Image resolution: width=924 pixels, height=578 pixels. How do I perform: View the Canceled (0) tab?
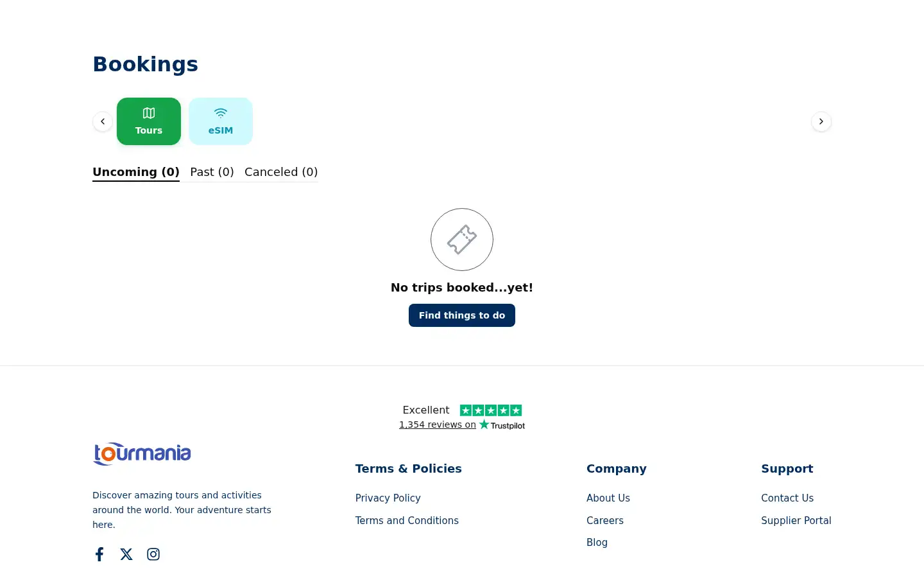pos(281,172)
